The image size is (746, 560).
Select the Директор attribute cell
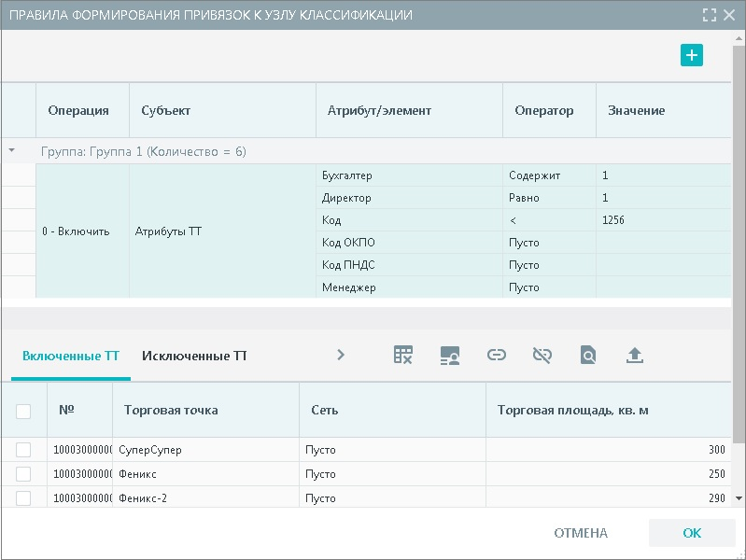point(409,198)
